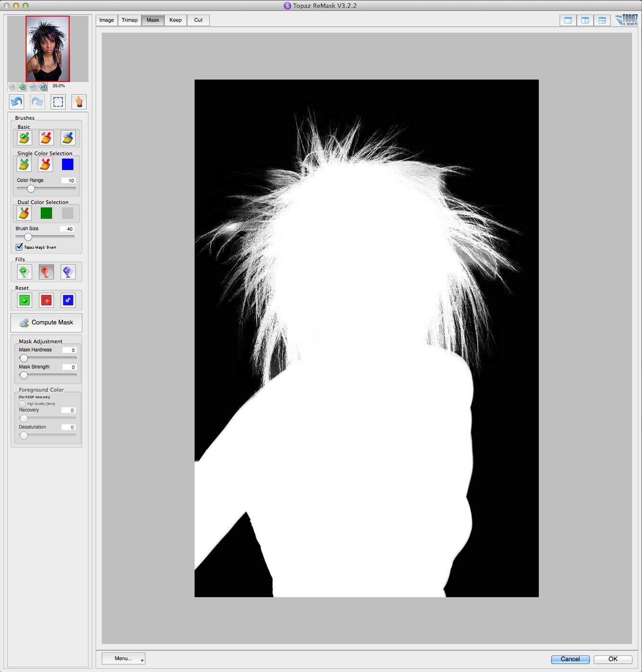The height and width of the screenshot is (672, 642).
Task: Switch to the Trimap tab
Action: click(x=130, y=20)
